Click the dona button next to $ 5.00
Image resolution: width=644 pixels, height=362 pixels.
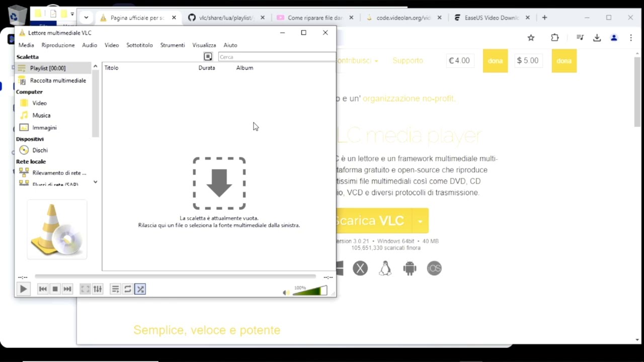tap(564, 61)
